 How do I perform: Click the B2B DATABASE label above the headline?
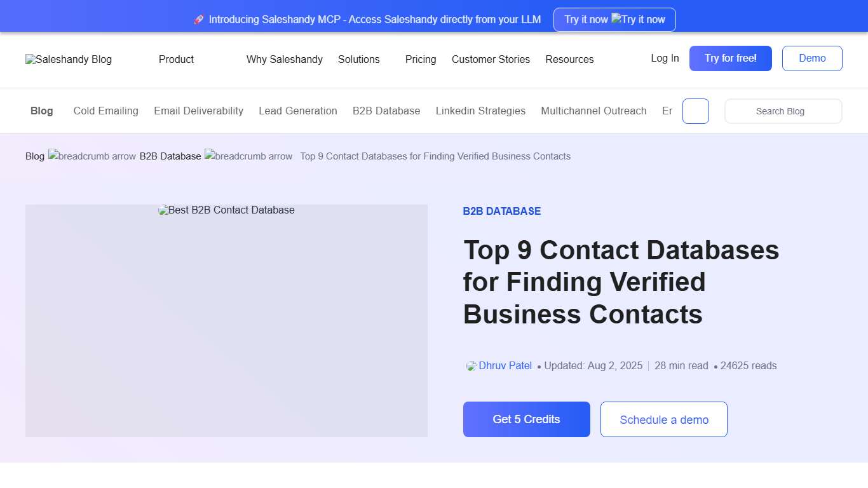(x=502, y=211)
